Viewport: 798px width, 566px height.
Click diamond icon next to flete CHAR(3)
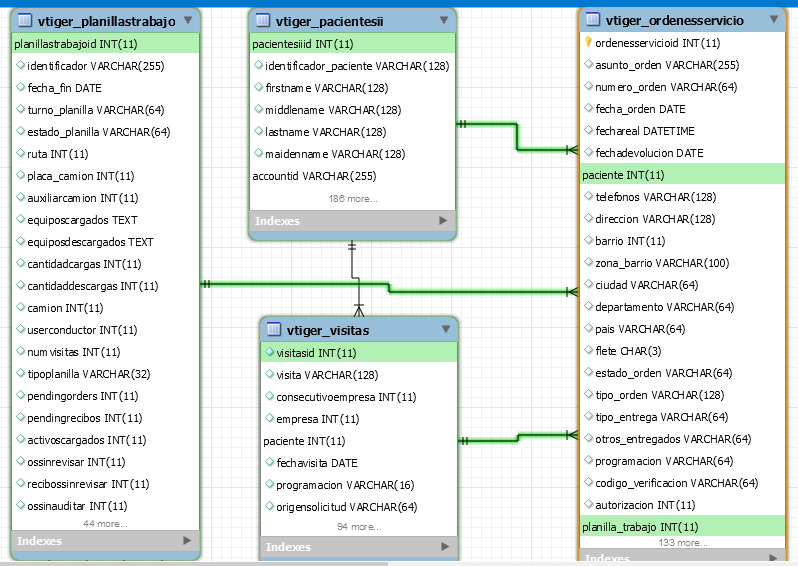coord(588,350)
